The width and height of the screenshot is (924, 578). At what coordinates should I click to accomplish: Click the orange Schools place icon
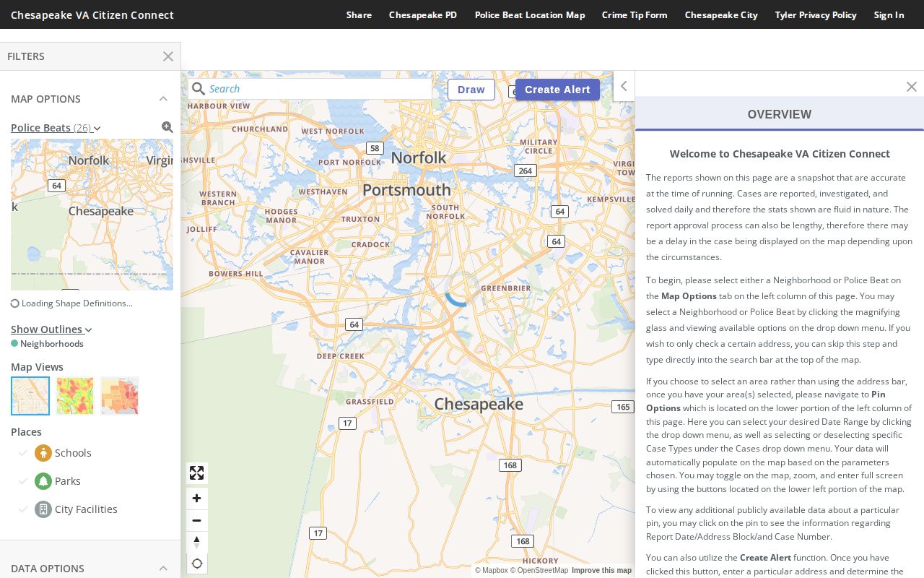click(x=43, y=453)
